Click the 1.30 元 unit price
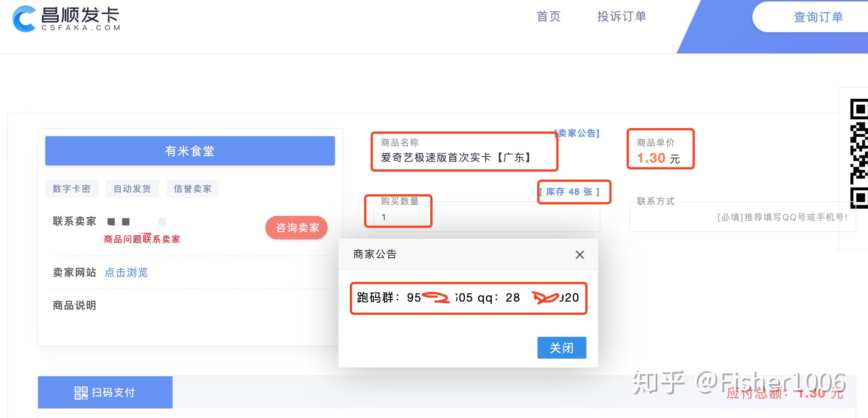This screenshot has height=418, width=868. pyautogui.click(x=658, y=158)
